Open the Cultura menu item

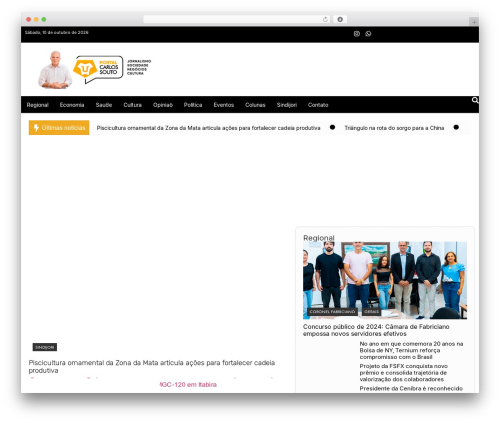[133, 105]
